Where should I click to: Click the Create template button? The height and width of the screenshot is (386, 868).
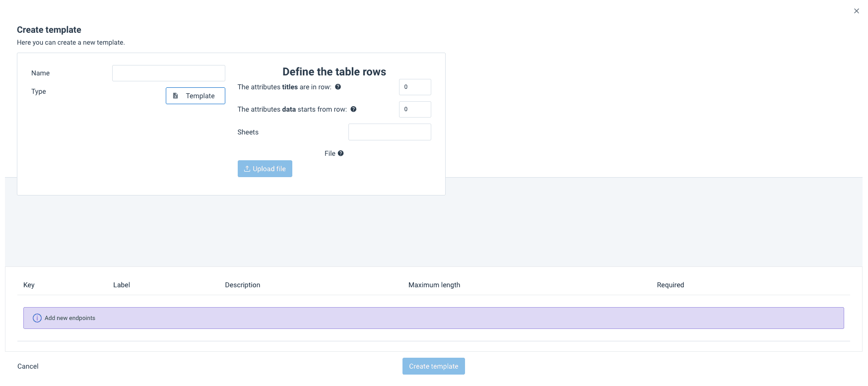[433, 366]
